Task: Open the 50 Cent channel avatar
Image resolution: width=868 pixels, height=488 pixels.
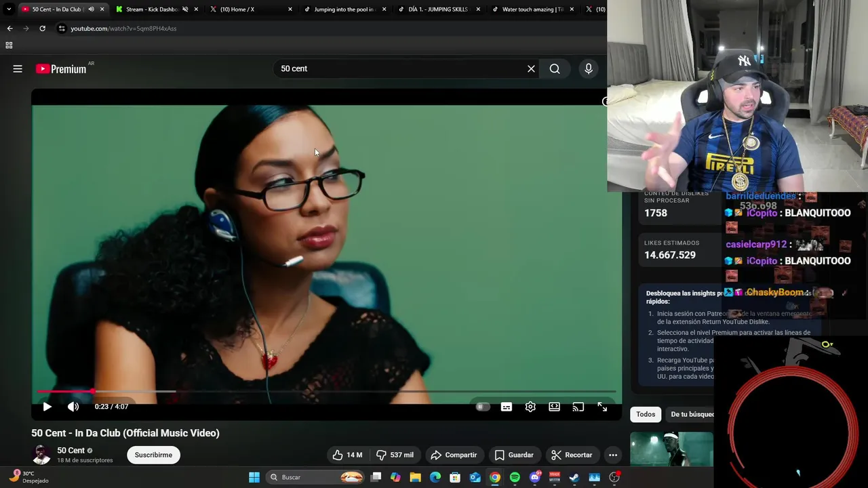Action: 41,455
